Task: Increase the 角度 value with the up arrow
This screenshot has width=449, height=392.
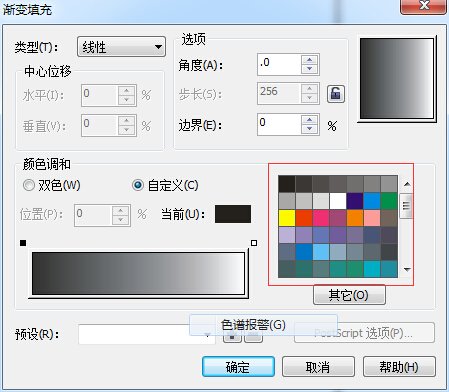Action: (310, 59)
